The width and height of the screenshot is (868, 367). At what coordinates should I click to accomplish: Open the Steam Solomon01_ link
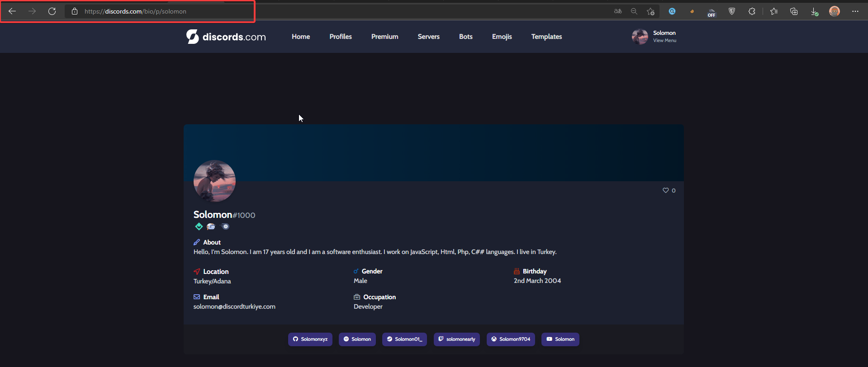point(404,339)
